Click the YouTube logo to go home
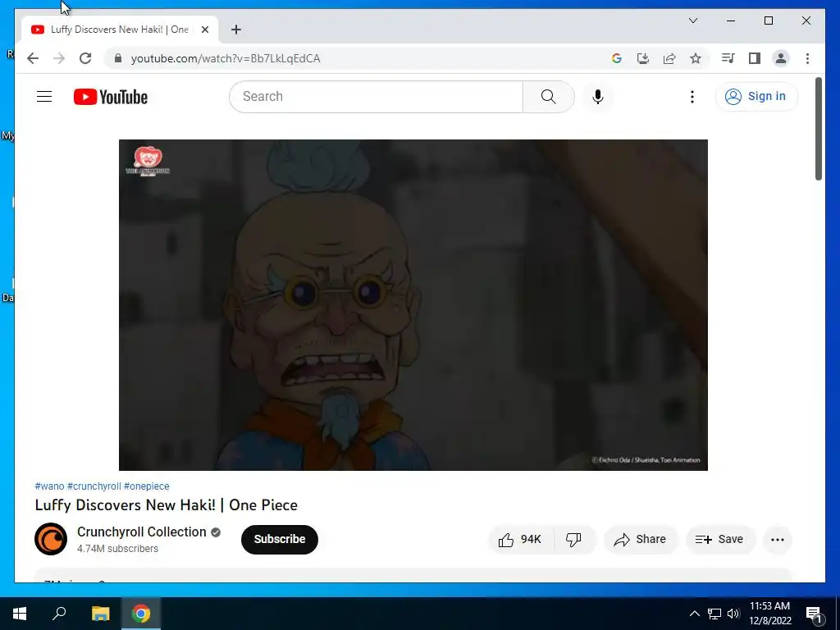The width and height of the screenshot is (840, 630). tap(111, 97)
